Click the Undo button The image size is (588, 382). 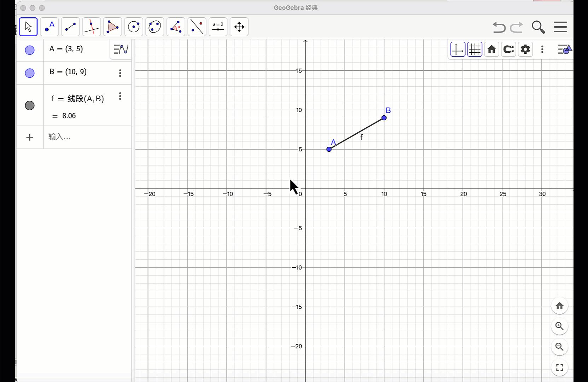click(499, 27)
